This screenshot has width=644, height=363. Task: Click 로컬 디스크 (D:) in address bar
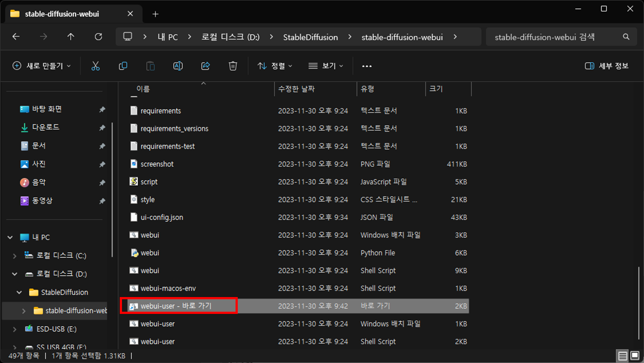[x=230, y=37]
